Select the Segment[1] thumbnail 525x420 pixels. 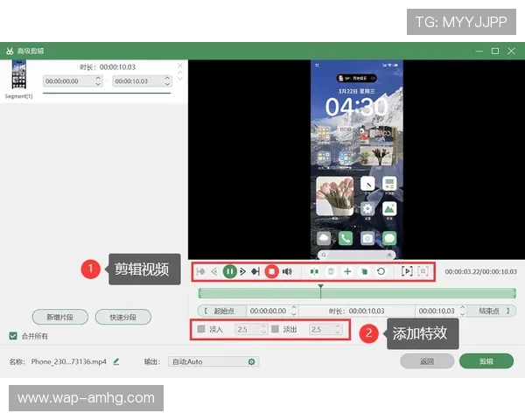pos(17,77)
